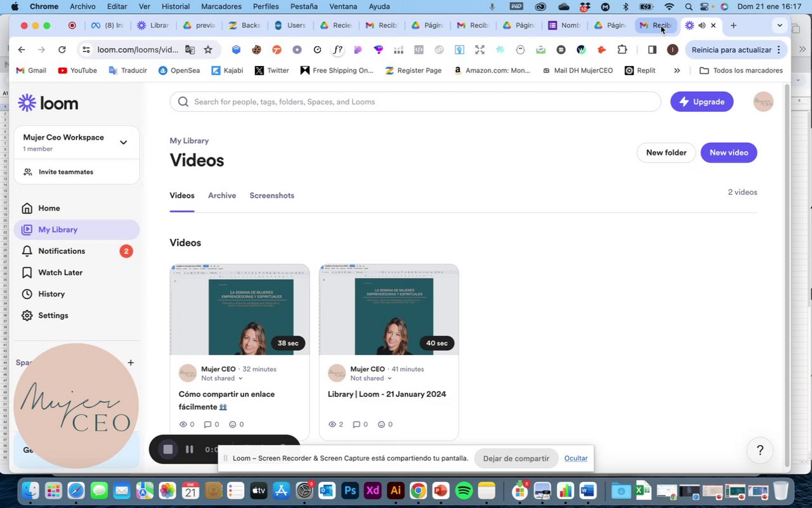
Task: Stop the Loom recording
Action: 168,450
